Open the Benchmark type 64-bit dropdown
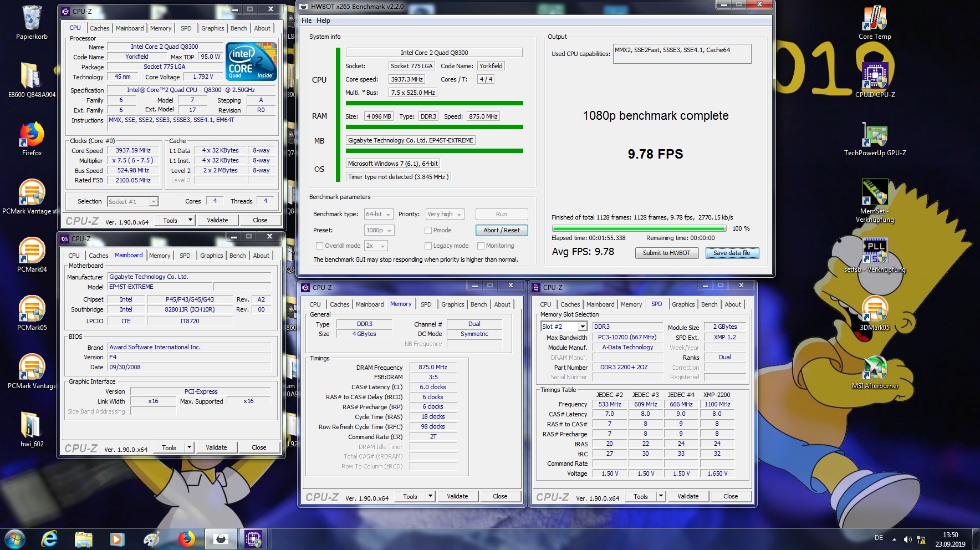The height and width of the screenshot is (550, 980). tap(379, 214)
